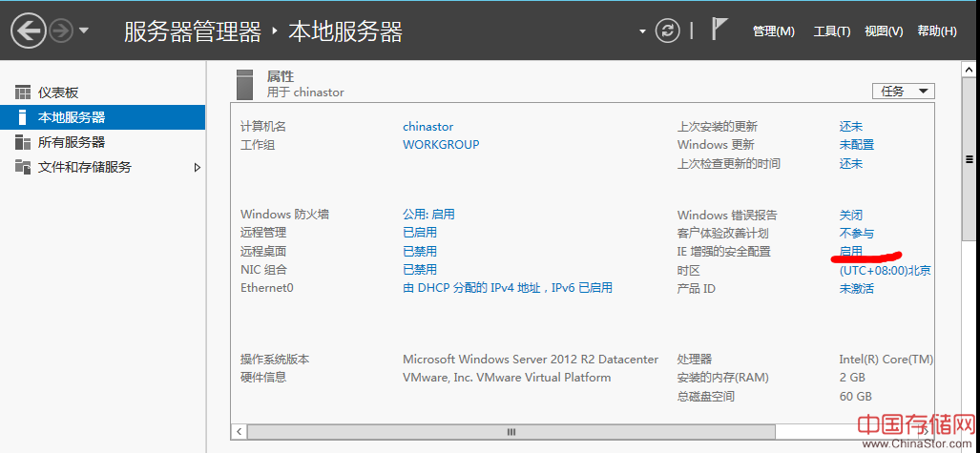Viewport: 980px width, 453px height.
Task: Click firewall status 公用: 启用
Action: point(428,215)
